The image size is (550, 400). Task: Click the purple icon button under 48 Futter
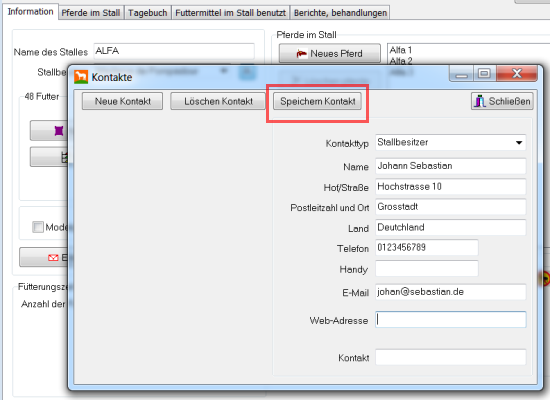pos(49,131)
